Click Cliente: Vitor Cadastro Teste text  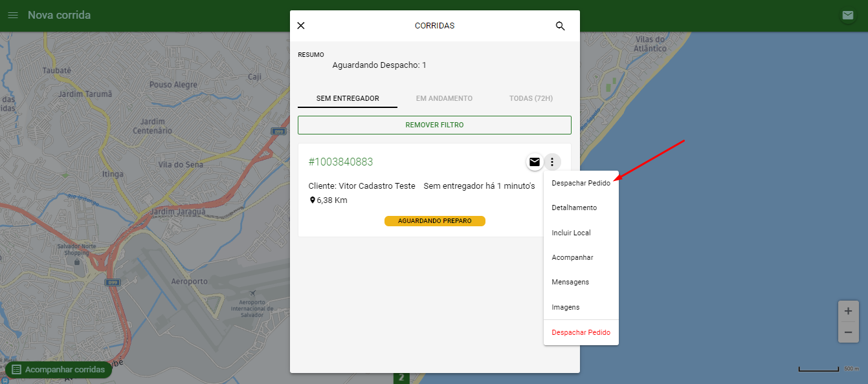tap(362, 186)
